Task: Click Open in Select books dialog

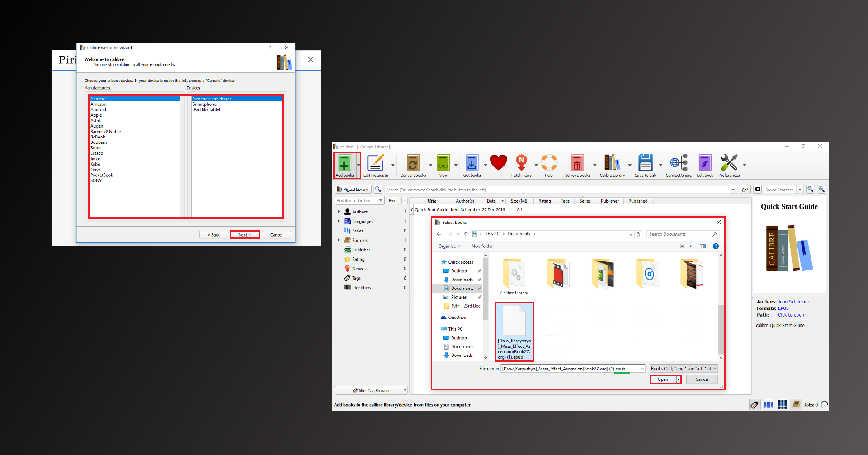Action: coord(663,379)
